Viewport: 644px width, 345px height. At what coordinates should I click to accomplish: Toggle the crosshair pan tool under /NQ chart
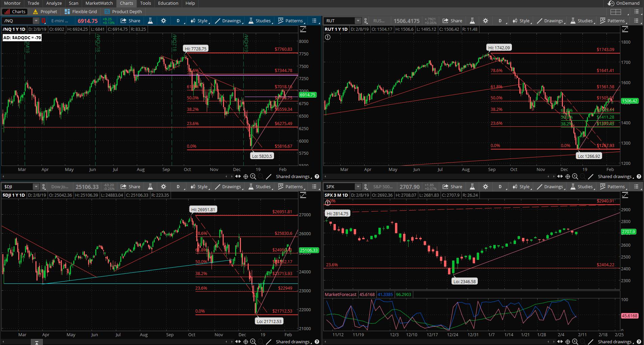[246, 176]
